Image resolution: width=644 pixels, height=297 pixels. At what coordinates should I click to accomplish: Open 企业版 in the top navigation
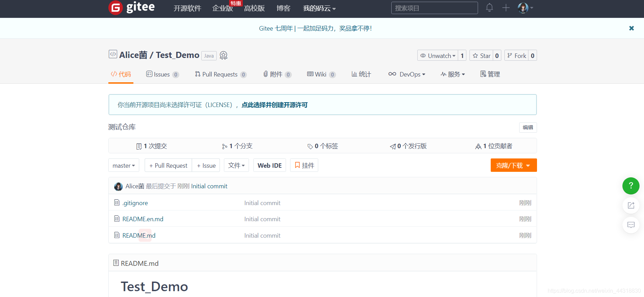[223, 8]
